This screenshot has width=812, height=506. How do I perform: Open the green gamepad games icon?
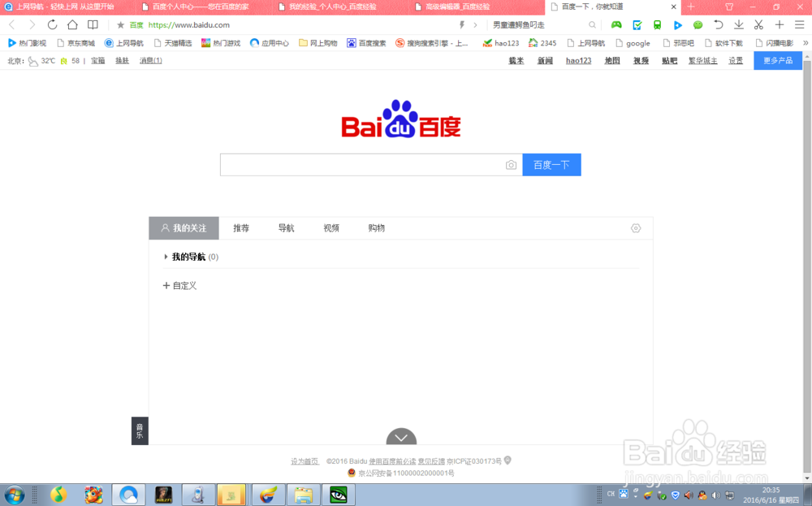coord(616,25)
